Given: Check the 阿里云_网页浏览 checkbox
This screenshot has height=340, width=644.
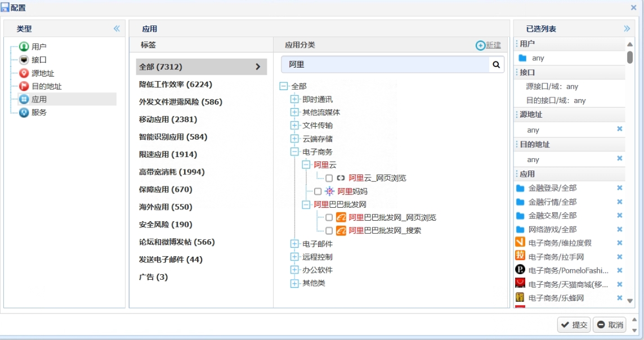Looking at the screenshot, I should pyautogui.click(x=329, y=178).
